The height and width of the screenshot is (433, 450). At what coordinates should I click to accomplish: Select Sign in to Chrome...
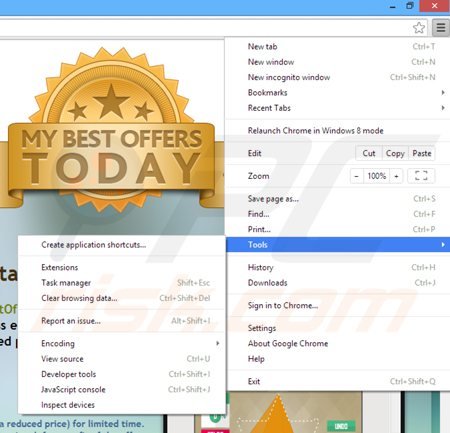(x=338, y=305)
